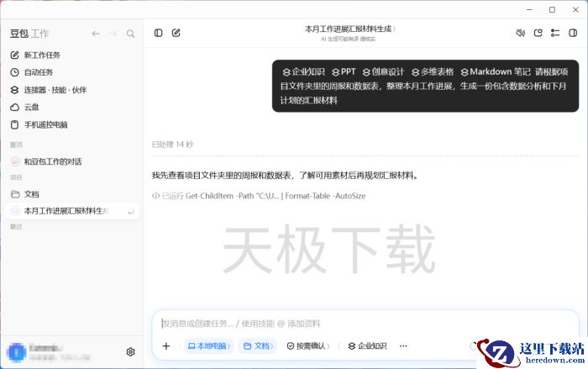Image resolution: width=588 pixels, height=369 pixels.
Task: Open the 按需确认 mode dropdown
Action: coord(308,346)
